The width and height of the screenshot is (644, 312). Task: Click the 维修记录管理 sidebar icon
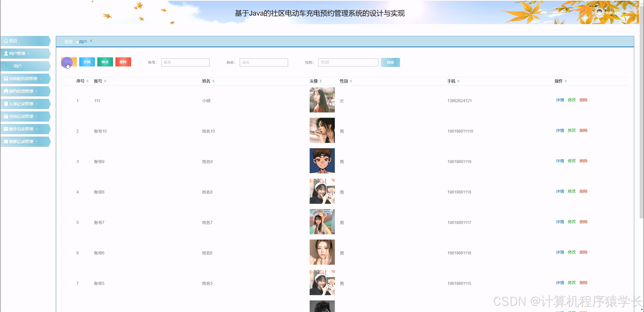6,141
